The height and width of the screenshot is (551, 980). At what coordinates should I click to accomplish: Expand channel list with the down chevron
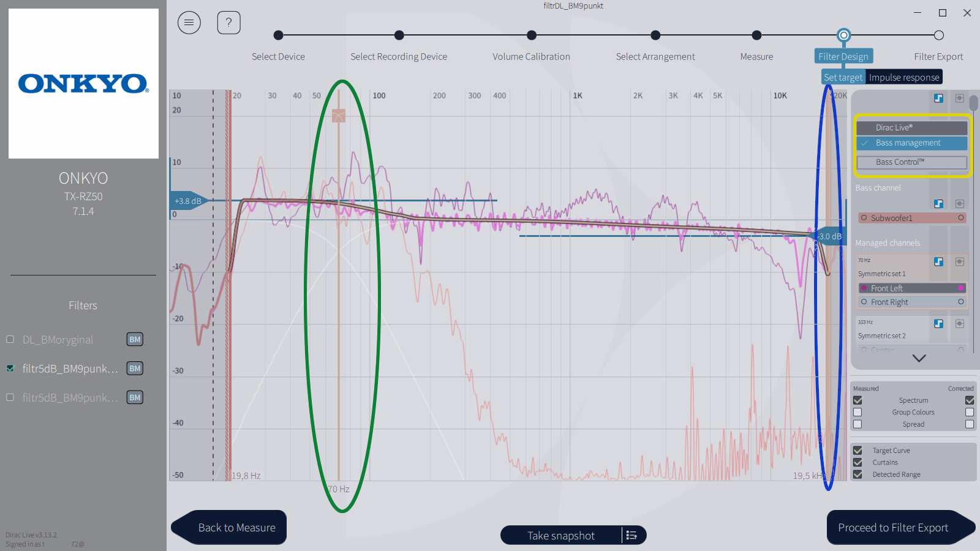click(x=919, y=358)
